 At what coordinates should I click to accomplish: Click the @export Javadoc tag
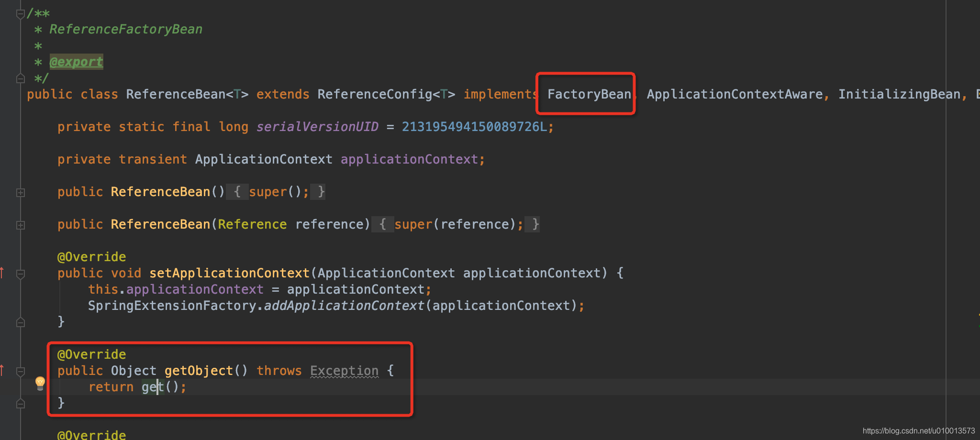[x=77, y=62]
